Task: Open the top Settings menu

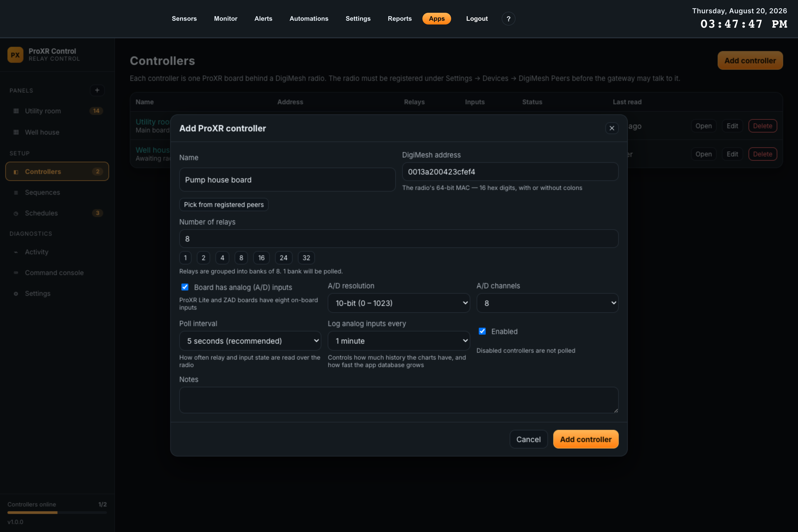Action: coord(358,19)
